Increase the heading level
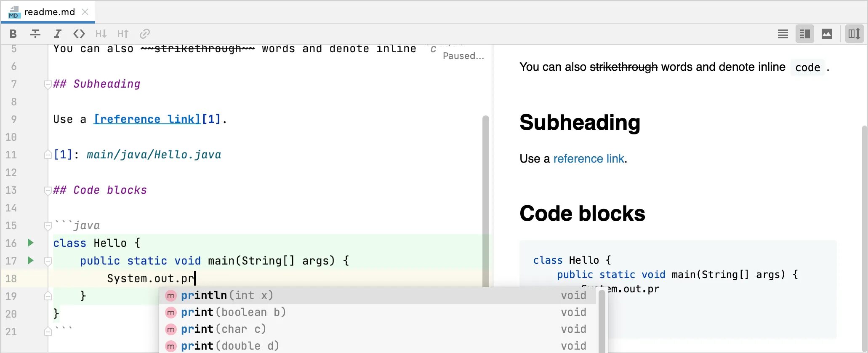Screen dimensions: 868x353 pos(123,34)
